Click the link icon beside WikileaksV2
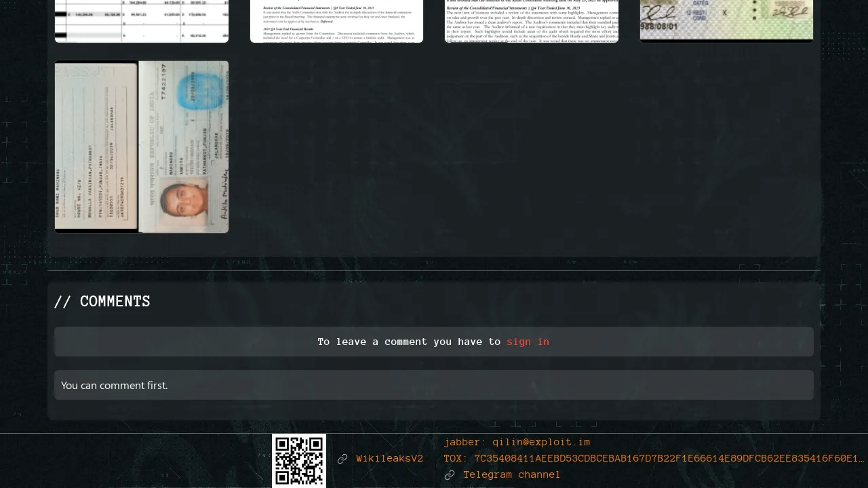The image size is (868, 488). pyautogui.click(x=342, y=459)
